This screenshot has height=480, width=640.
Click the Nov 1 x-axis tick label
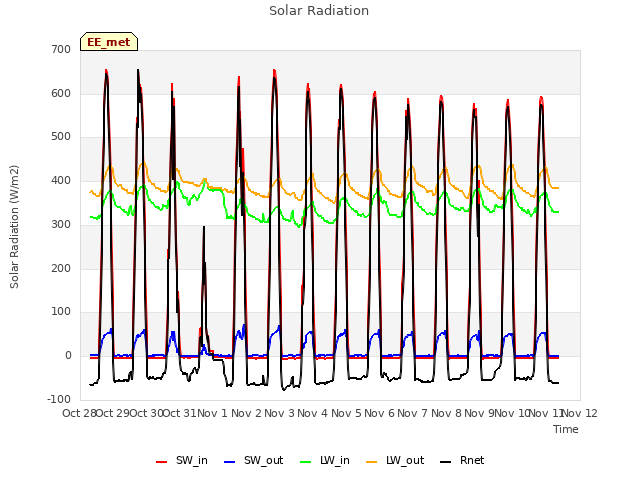pyautogui.click(x=212, y=413)
